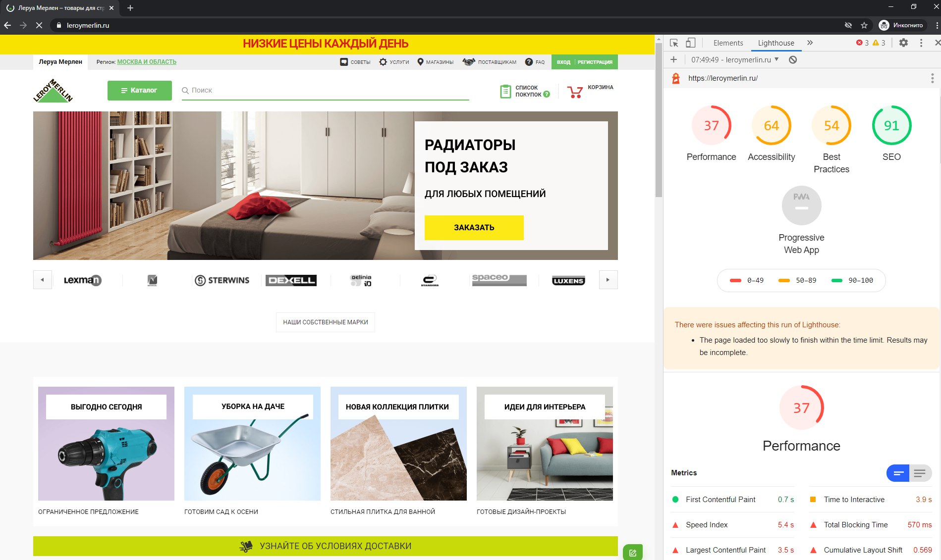Screen dimensions: 941x560
Task: Click УЗНАЙТЕ ОБ УСЛОВИЯХ ДОСТАВКИ banner
Action: coord(325,546)
